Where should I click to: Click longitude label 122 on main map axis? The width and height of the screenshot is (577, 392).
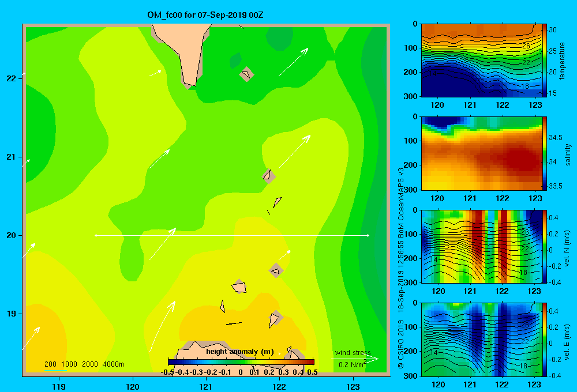click(x=279, y=386)
